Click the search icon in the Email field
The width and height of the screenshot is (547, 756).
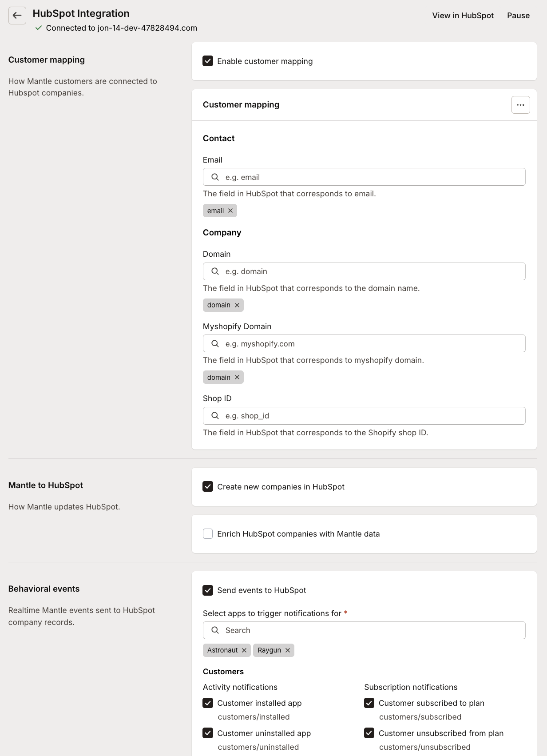pos(215,177)
